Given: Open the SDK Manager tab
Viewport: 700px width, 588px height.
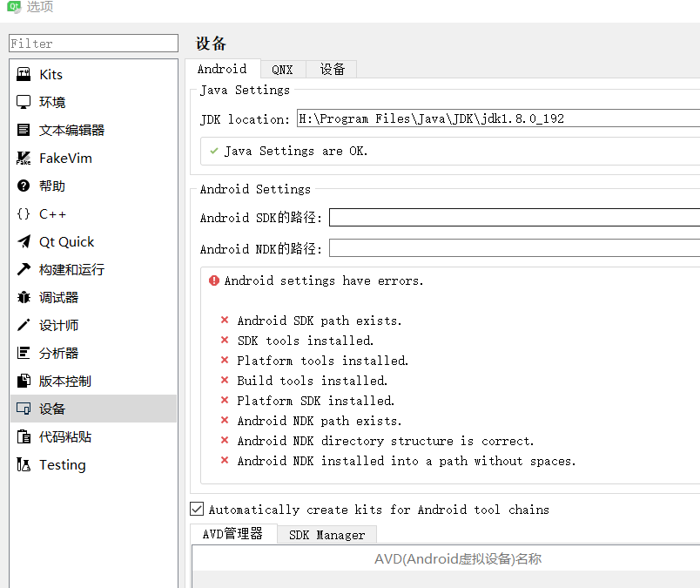Looking at the screenshot, I should pos(326,535).
